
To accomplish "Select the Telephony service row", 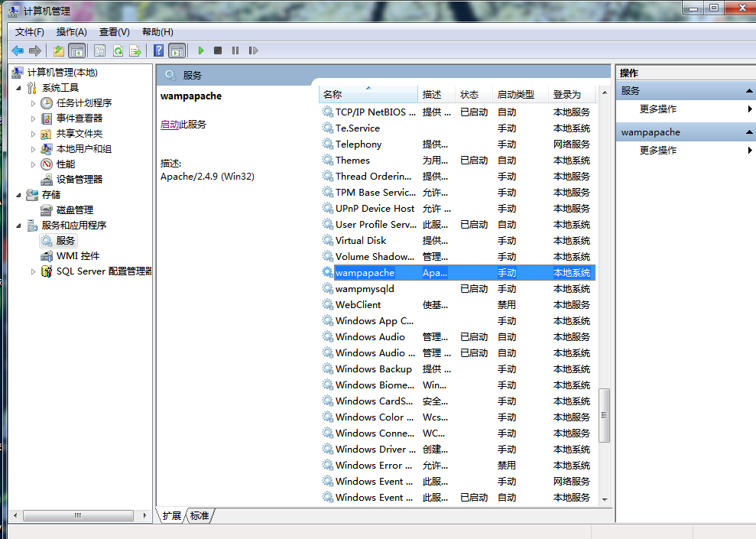I will (458, 144).
